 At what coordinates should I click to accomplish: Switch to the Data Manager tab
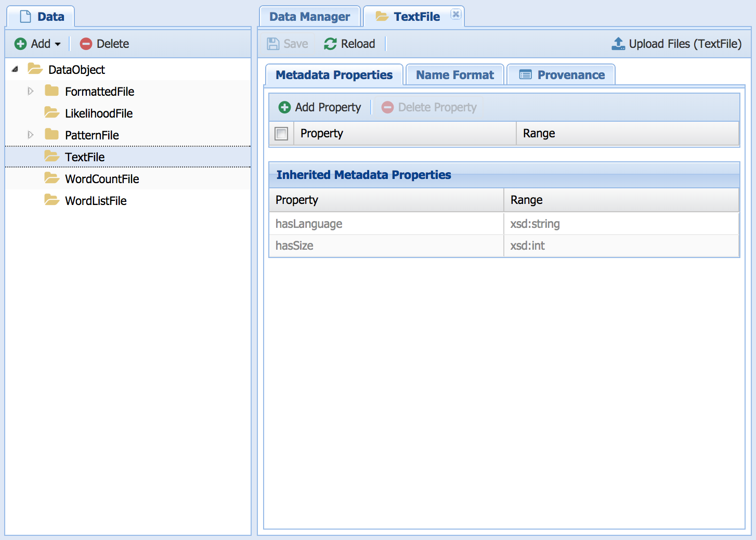309,17
